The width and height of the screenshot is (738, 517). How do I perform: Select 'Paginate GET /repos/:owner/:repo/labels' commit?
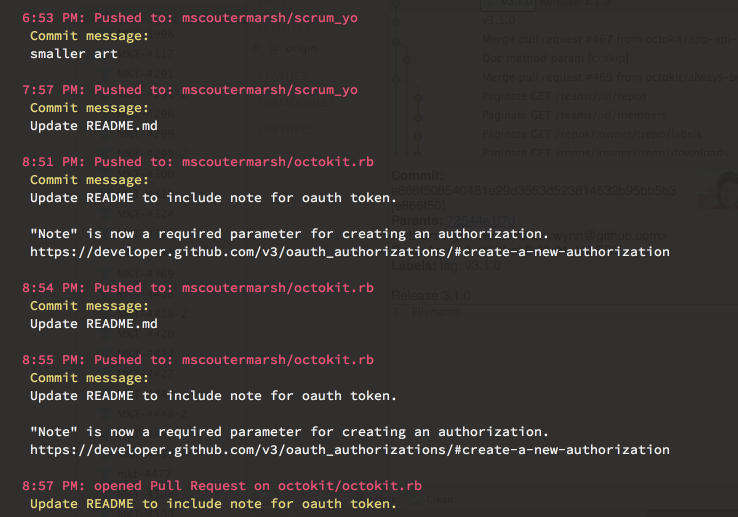point(592,134)
